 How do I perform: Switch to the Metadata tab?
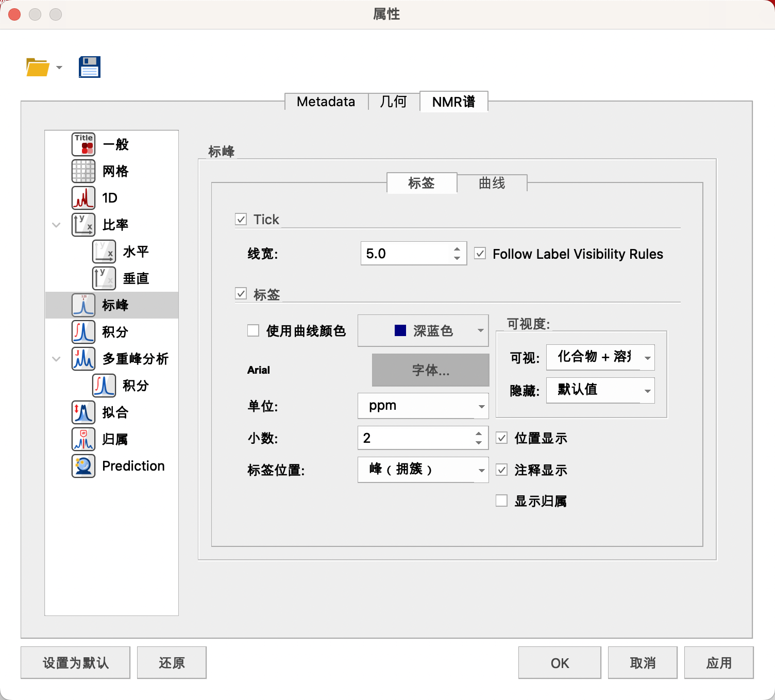click(326, 102)
